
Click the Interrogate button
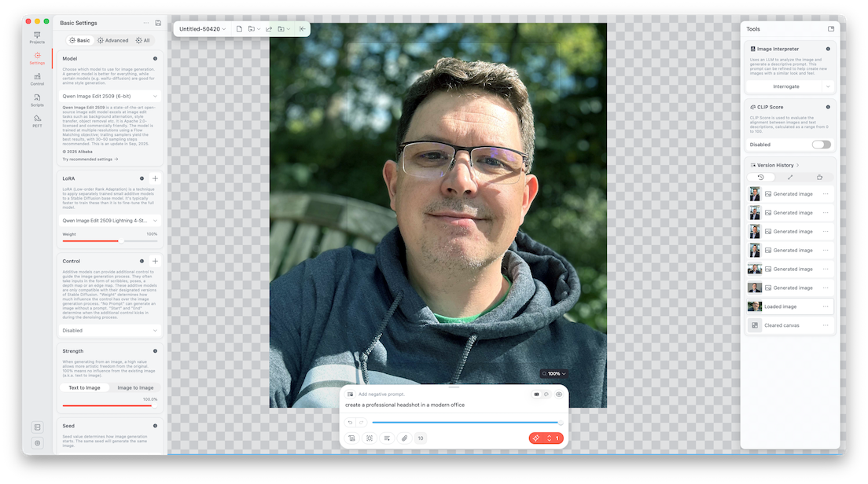785,86
